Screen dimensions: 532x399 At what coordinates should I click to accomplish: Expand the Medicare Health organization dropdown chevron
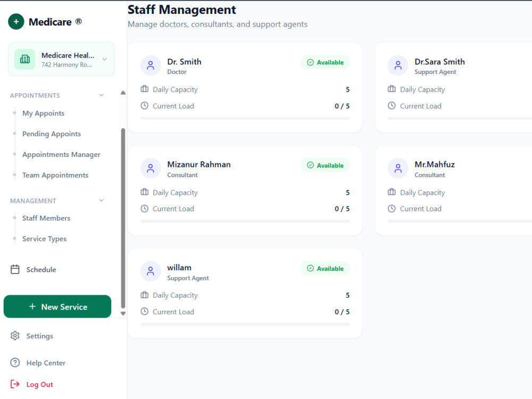[104, 59]
